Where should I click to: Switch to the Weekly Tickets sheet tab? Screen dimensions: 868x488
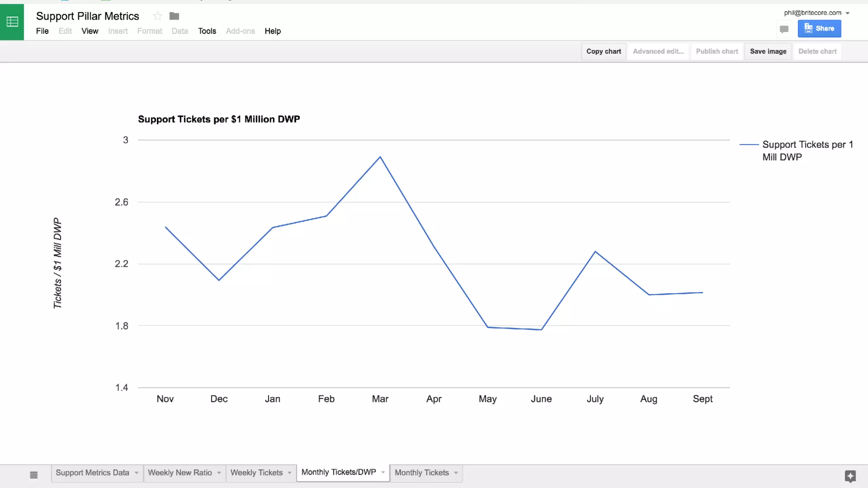click(x=256, y=473)
